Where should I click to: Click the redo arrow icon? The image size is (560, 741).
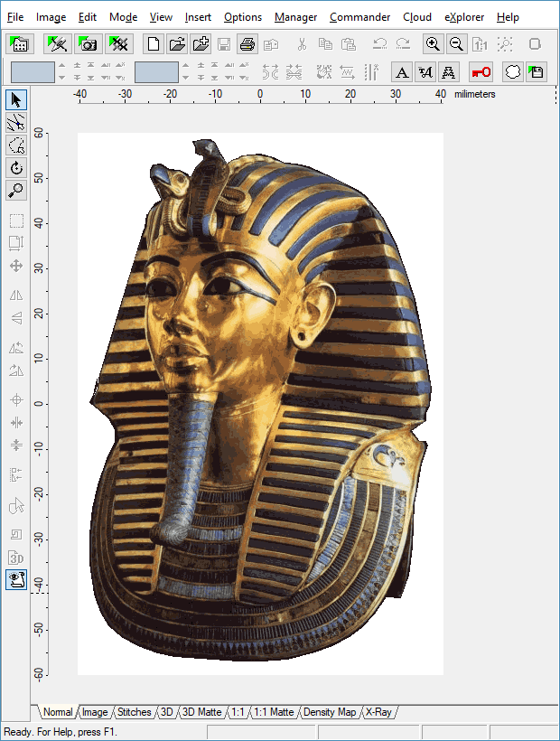(403, 44)
